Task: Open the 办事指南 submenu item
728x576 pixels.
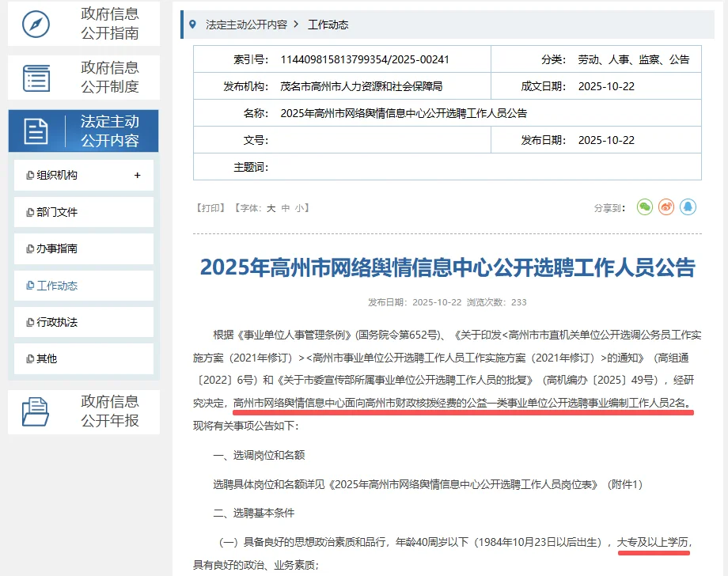Action: pyautogui.click(x=84, y=248)
